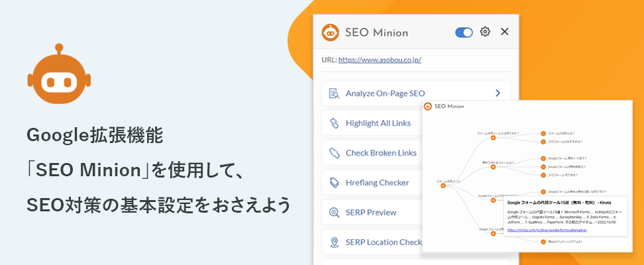Click the map pin icon for SERP Location
Image resolution: width=644 pixels, height=265 pixels.
point(335,242)
